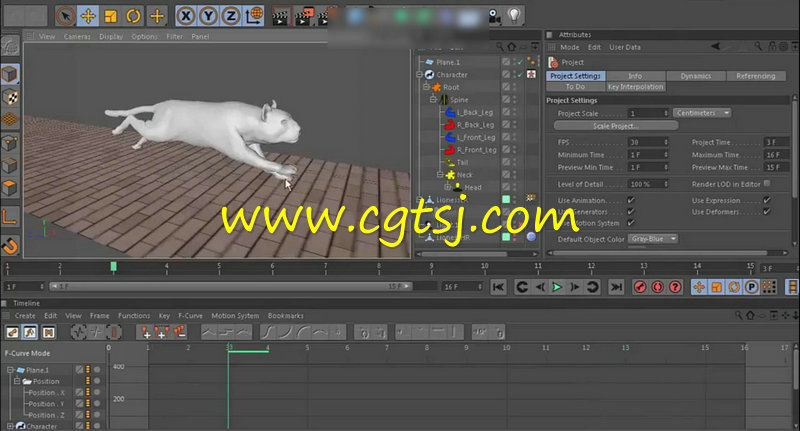Click the Autokeying icon
The width and height of the screenshot is (800, 431).
658,287
